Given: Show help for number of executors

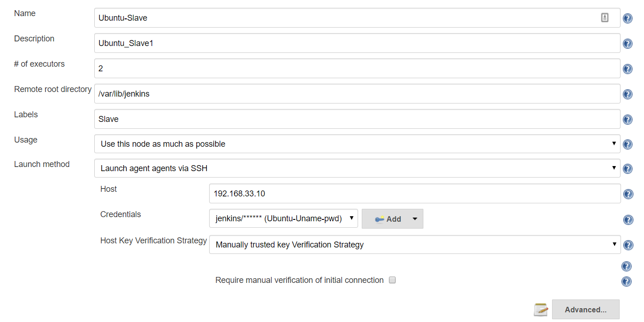Looking at the screenshot, I should point(627,69).
